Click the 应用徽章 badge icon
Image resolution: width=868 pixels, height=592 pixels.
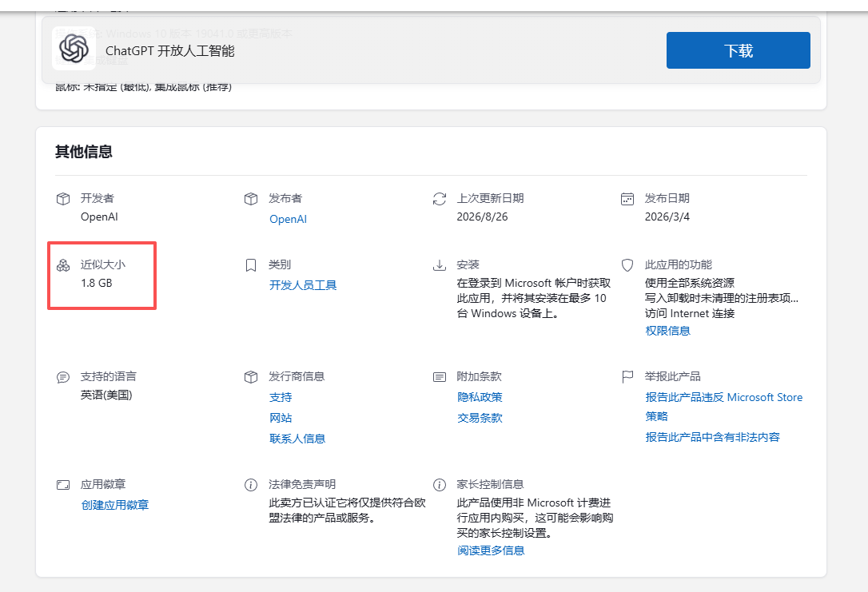tap(63, 485)
